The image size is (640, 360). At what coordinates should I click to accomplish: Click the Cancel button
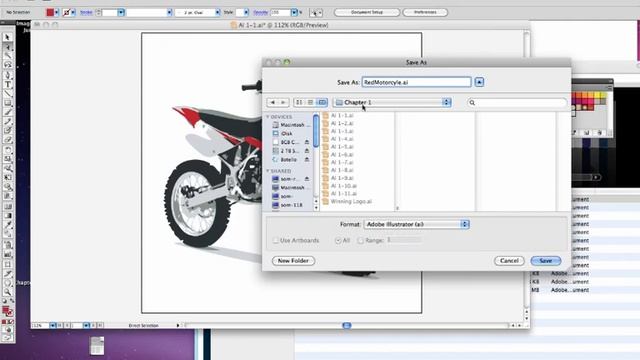(x=509, y=261)
